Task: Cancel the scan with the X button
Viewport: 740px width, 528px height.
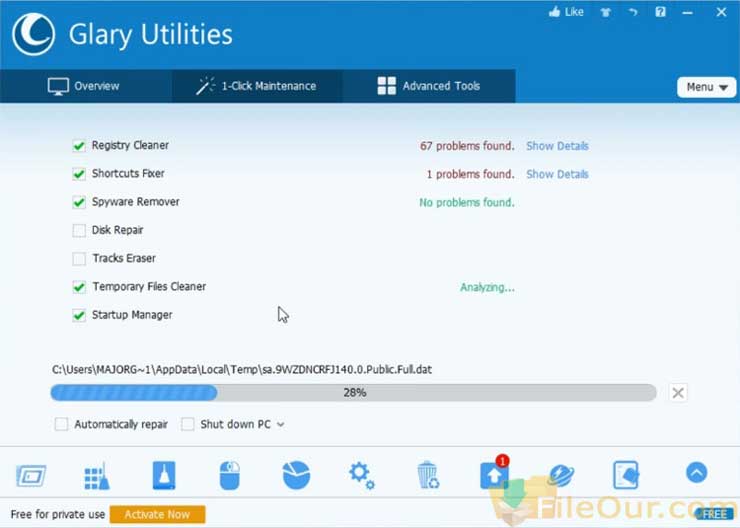Action: pos(678,393)
